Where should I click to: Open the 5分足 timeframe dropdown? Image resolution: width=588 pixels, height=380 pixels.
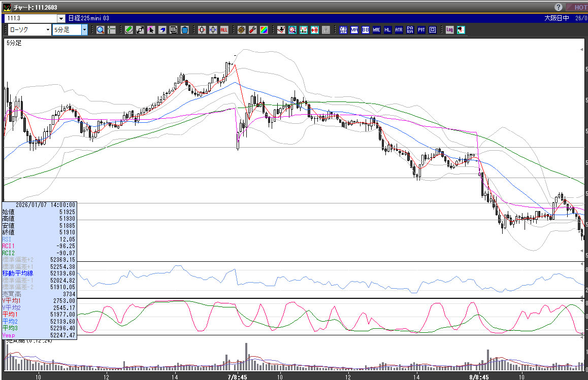[x=84, y=30]
